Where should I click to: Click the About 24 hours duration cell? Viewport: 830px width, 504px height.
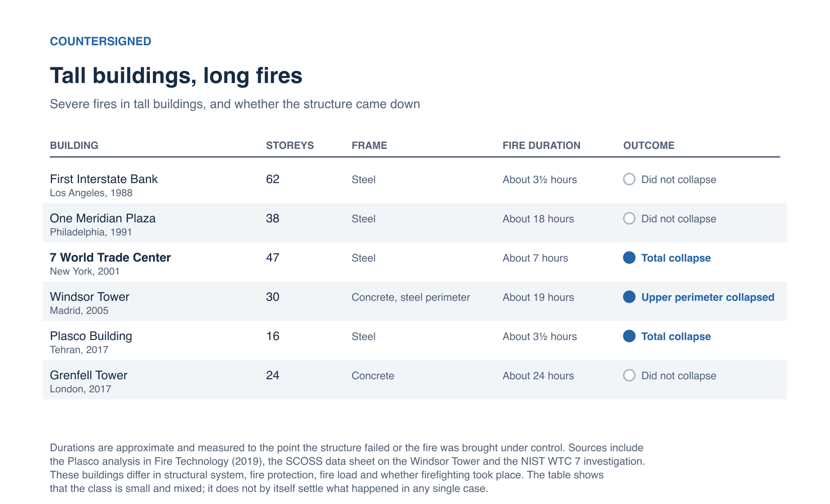click(538, 376)
